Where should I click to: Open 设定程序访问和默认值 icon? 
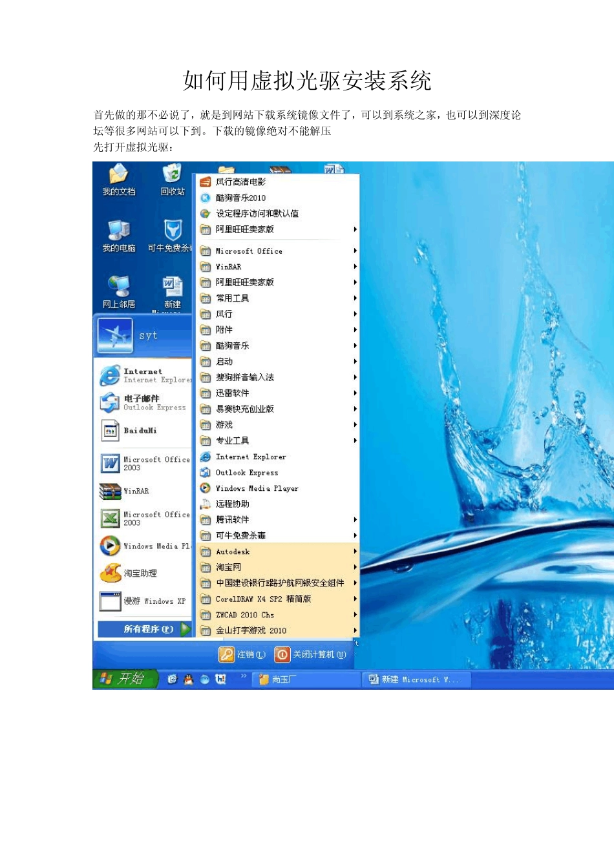pos(206,214)
